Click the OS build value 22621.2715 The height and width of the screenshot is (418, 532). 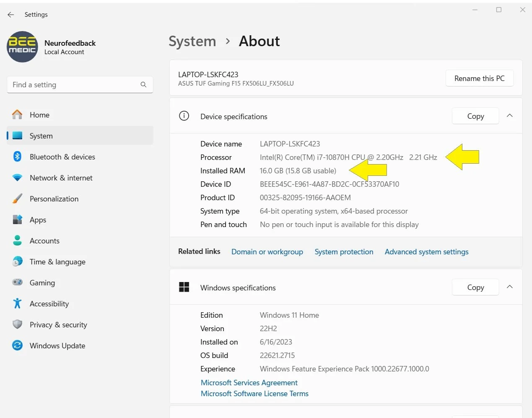[x=277, y=355]
